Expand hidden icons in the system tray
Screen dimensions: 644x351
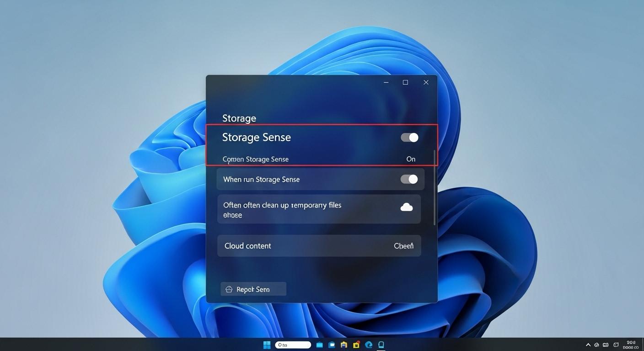pyautogui.click(x=588, y=345)
